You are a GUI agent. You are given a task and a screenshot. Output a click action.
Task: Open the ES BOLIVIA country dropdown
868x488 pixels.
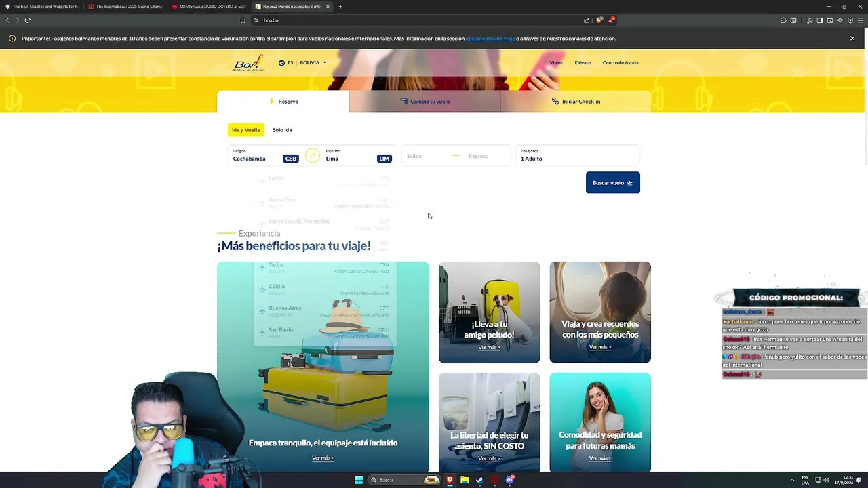[x=307, y=63]
